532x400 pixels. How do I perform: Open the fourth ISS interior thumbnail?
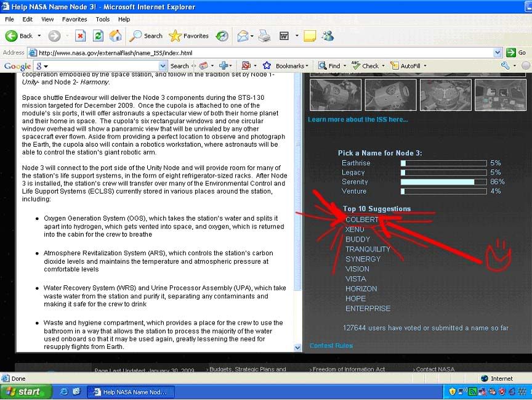[501, 95]
